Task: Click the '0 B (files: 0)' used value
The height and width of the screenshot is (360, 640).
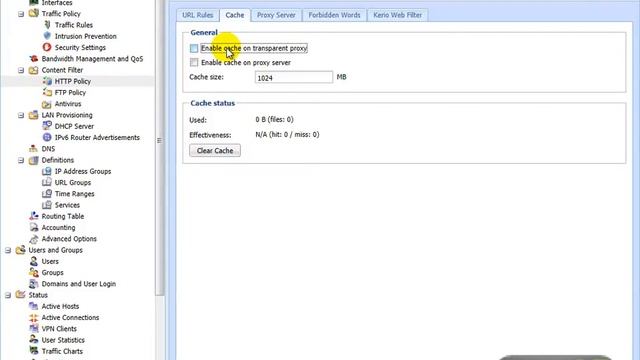Action: (x=274, y=120)
